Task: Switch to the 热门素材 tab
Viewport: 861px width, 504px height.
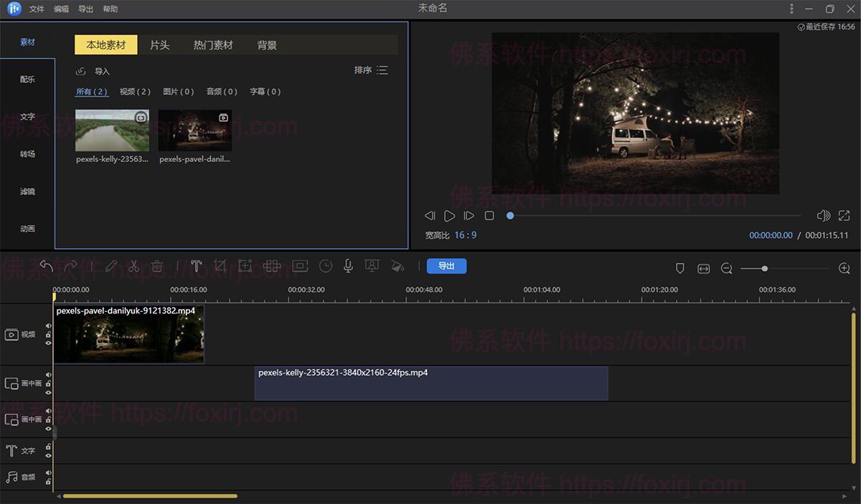Action: (x=213, y=44)
